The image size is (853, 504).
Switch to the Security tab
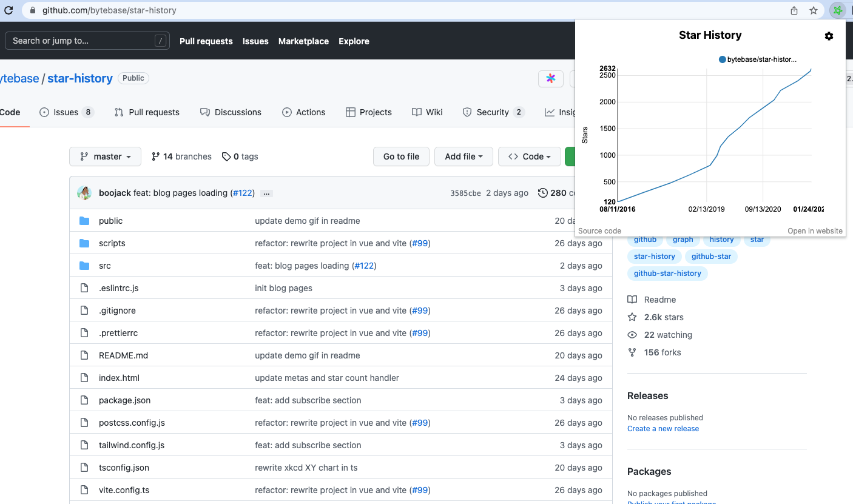point(493,112)
